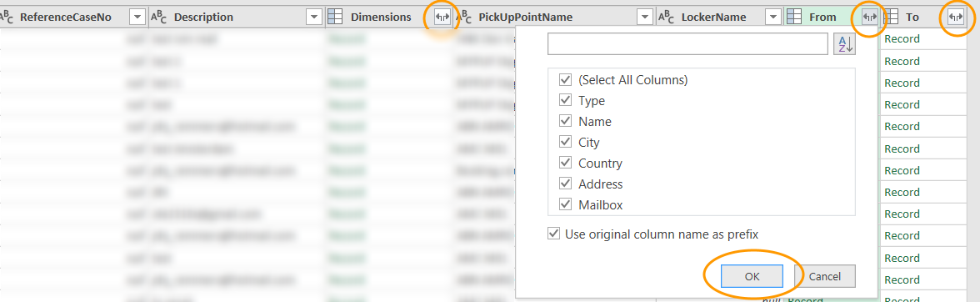Select the ReferenceCaseNo column header

[x=73, y=18]
